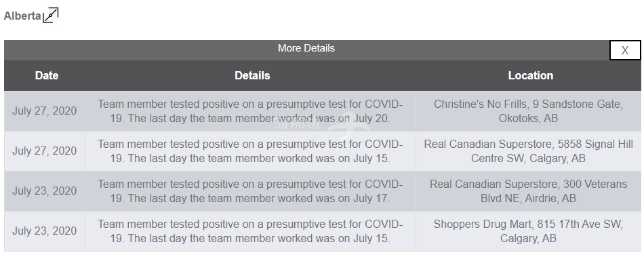The image size is (644, 255).
Task: Click details mentioning last worked July 20
Action: tap(250, 111)
